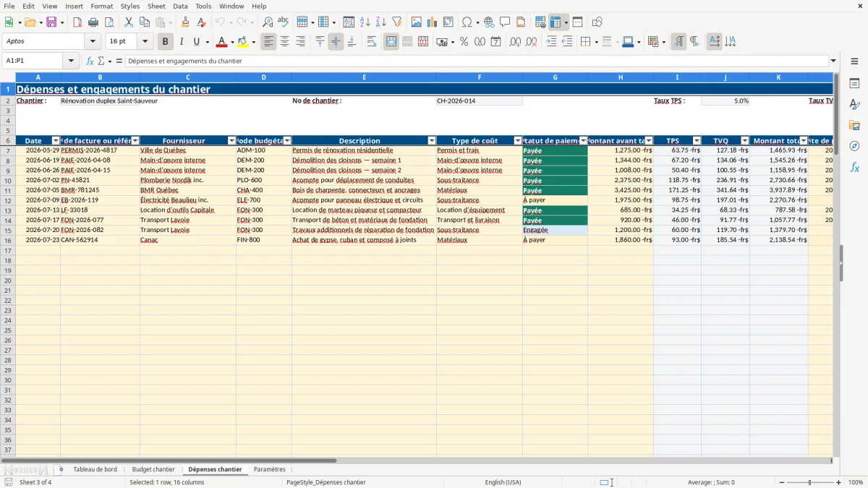This screenshot has width=868, height=488.
Task: Expand the formula bar
Action: coord(833,61)
